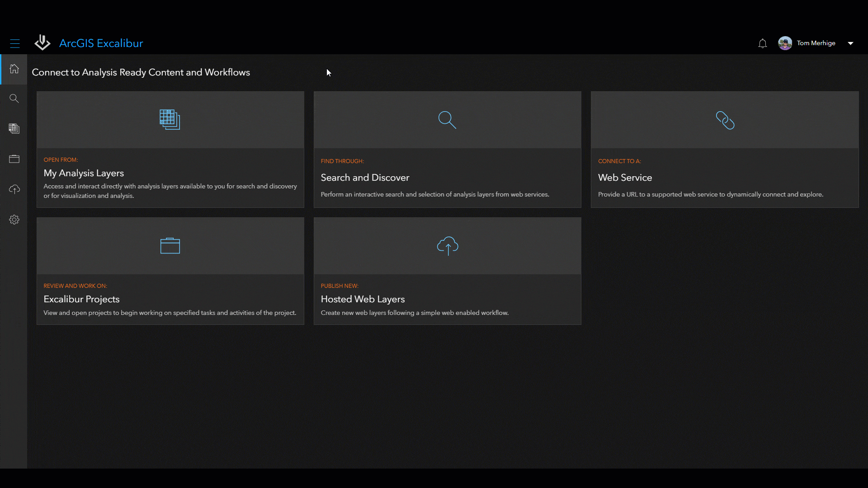Open Hosted Web Layers card title

coord(363,299)
